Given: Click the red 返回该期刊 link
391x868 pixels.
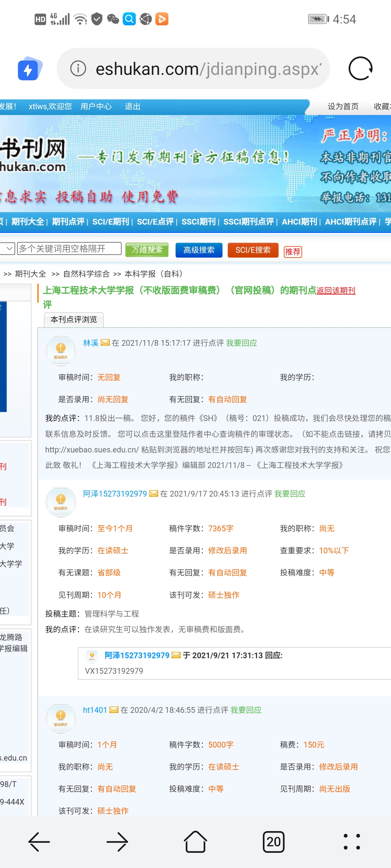Looking at the screenshot, I should 336,290.
